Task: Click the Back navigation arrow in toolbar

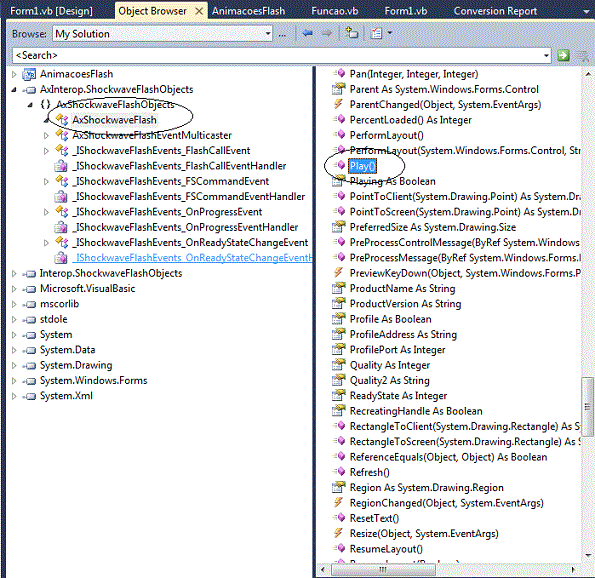Action: point(307,33)
